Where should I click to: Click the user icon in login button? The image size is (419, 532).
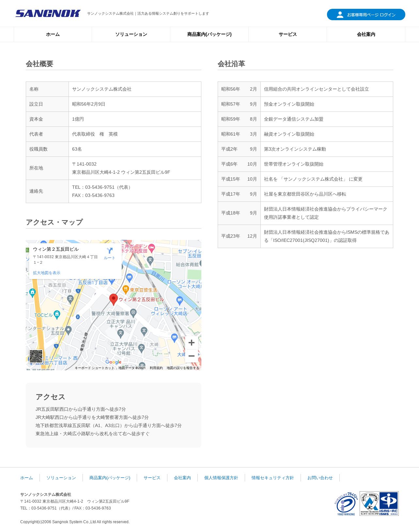point(340,15)
